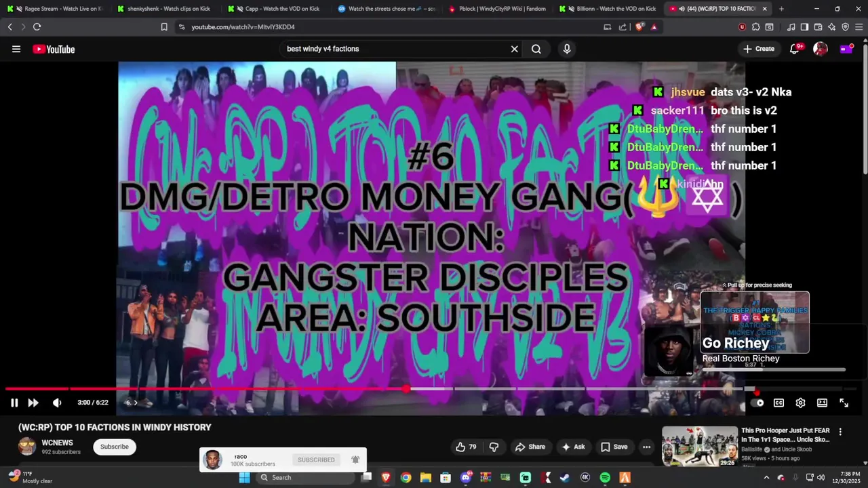Click the Share button under the video
This screenshot has width=868, height=488.
point(530,447)
